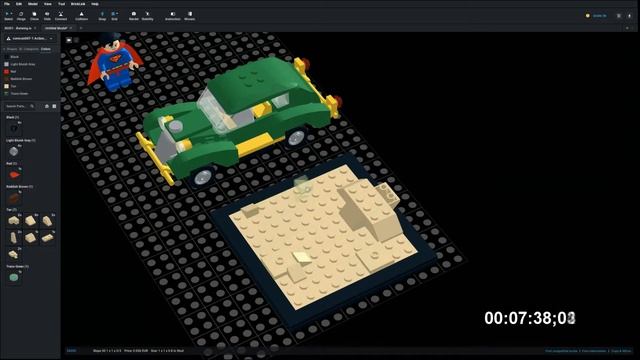The image size is (640, 360).
Task: Click the rightmost top toolbar icon
Action: point(630,16)
